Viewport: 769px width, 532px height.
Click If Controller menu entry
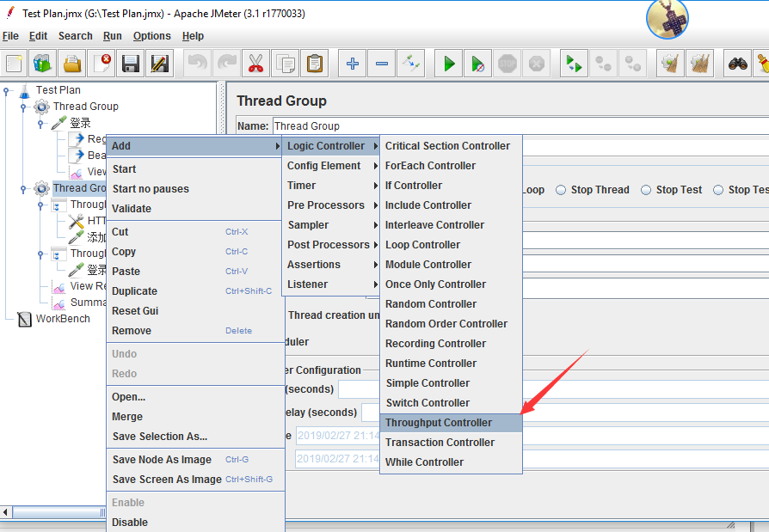(451, 186)
